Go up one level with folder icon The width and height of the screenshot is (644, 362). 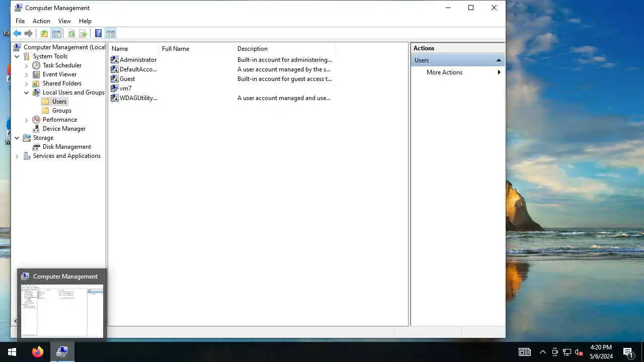pyautogui.click(x=44, y=34)
